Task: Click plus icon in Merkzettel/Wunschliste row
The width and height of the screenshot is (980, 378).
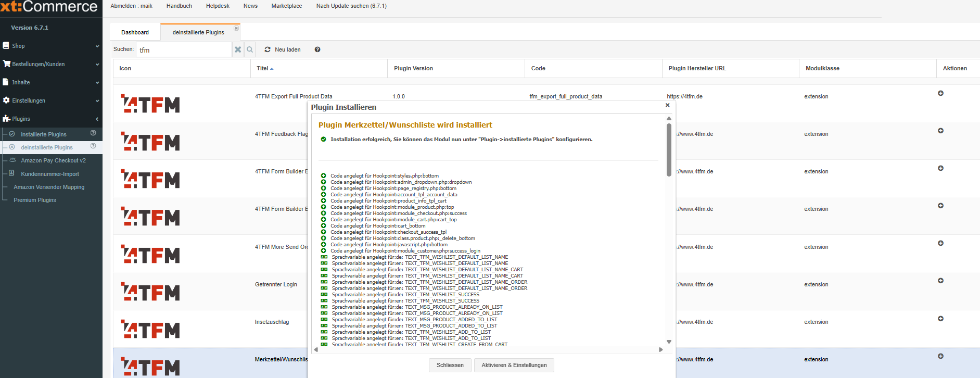Action: click(x=940, y=356)
